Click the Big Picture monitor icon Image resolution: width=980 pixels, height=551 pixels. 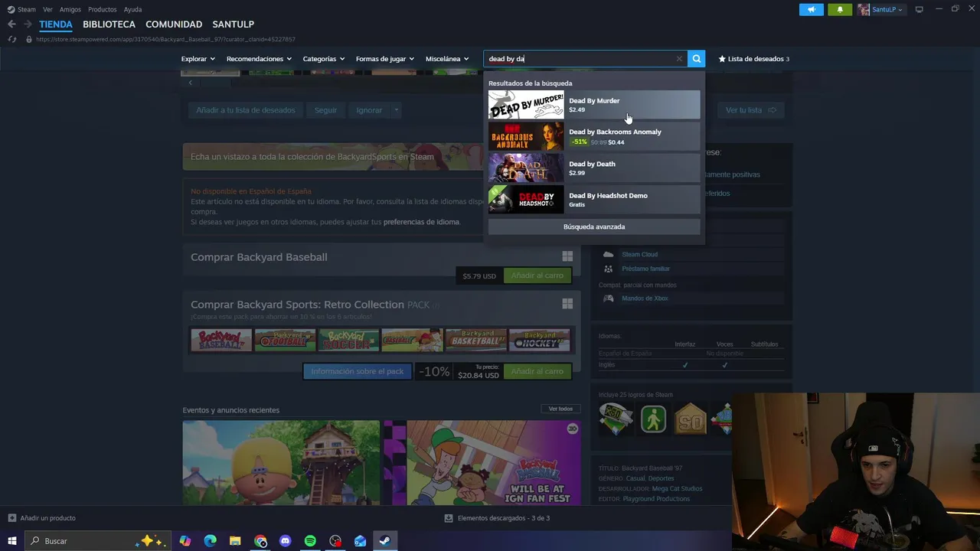pyautogui.click(x=920, y=9)
